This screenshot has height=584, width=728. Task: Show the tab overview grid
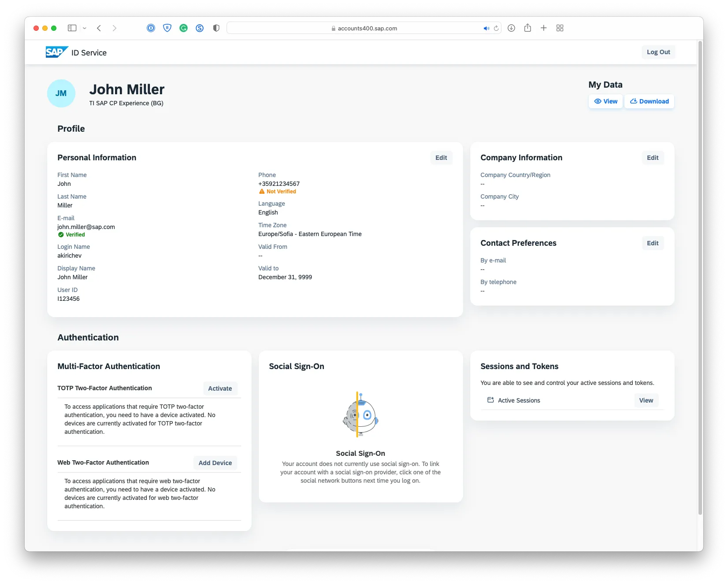click(560, 28)
